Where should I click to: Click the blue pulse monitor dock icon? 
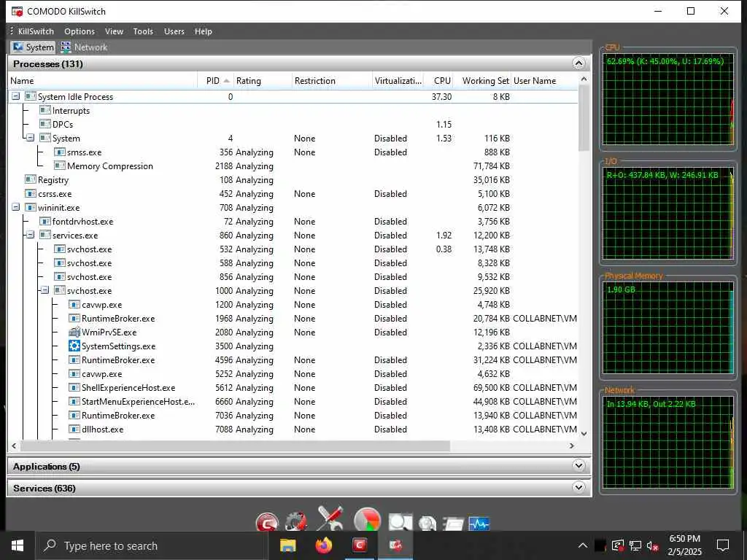click(x=479, y=524)
